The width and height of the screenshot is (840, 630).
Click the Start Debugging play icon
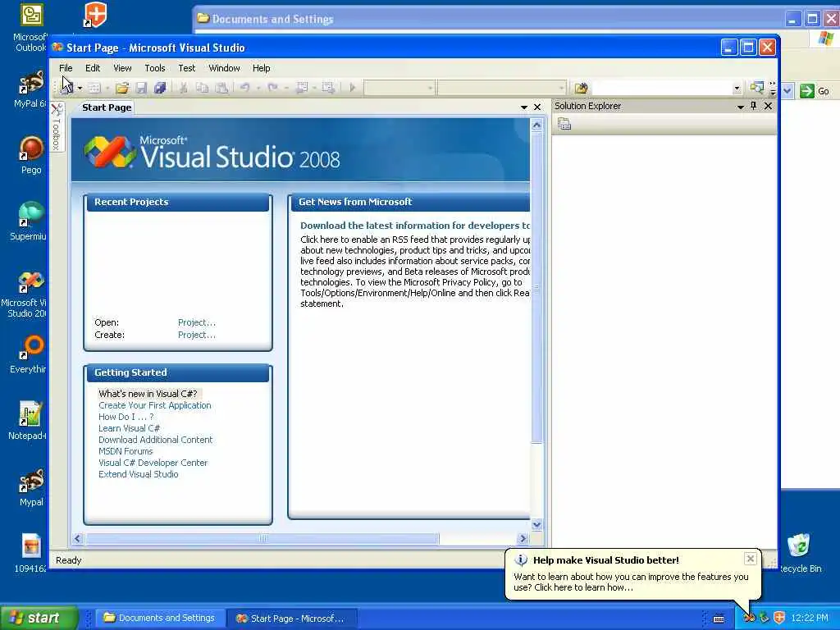click(x=352, y=88)
